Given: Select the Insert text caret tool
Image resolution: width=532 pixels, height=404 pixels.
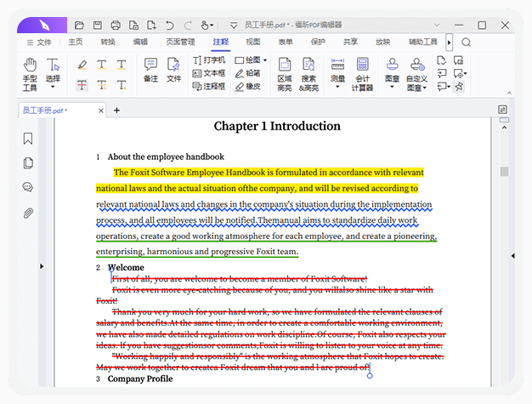Looking at the screenshot, I should coord(122,85).
